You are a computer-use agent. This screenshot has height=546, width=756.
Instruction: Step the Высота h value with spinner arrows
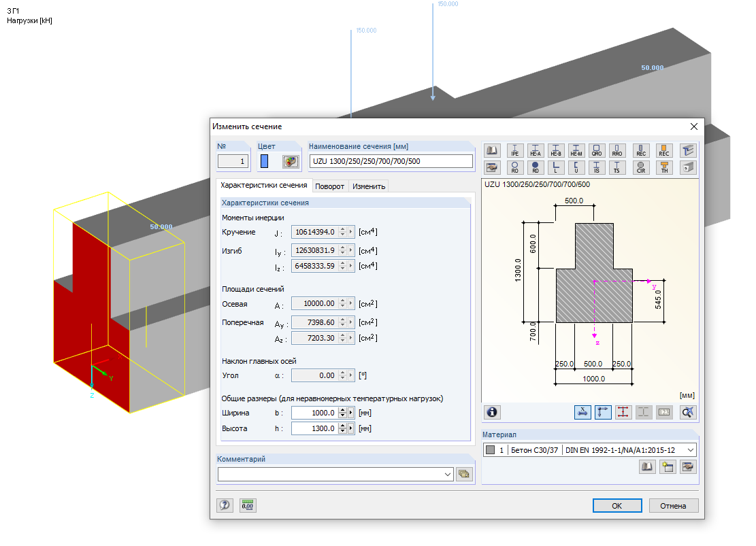point(342,428)
